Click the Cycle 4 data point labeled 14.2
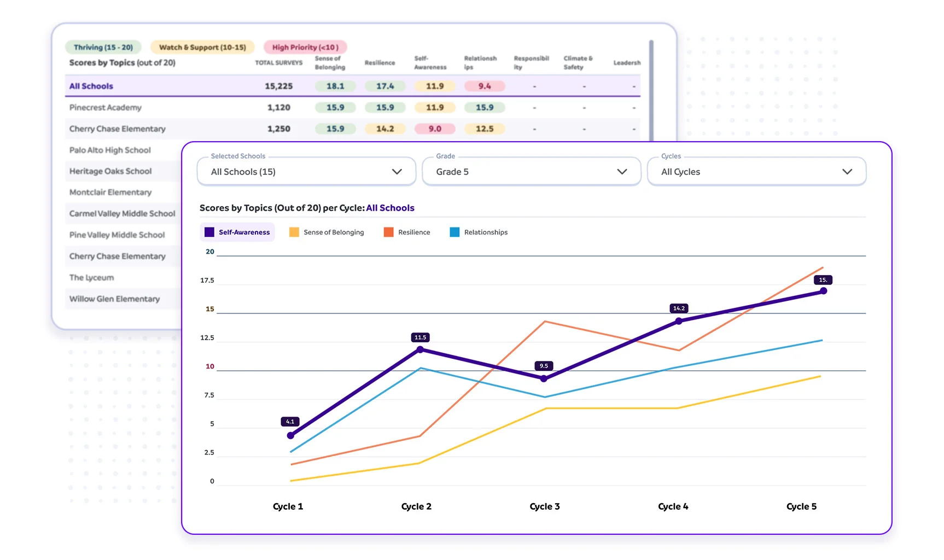 click(x=679, y=321)
